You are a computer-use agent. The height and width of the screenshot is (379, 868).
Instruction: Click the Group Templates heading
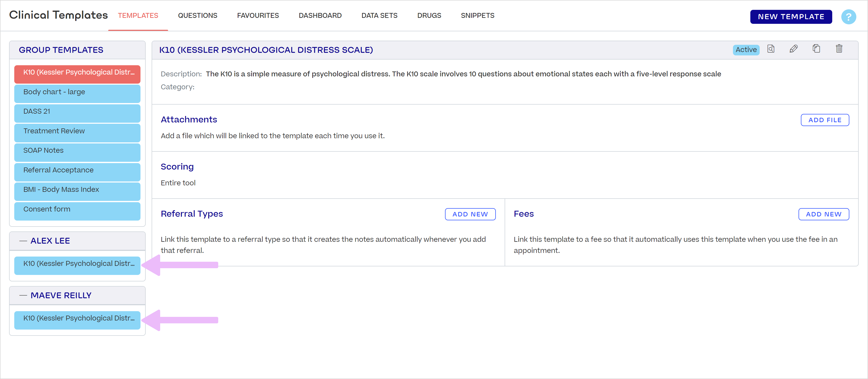pos(61,50)
